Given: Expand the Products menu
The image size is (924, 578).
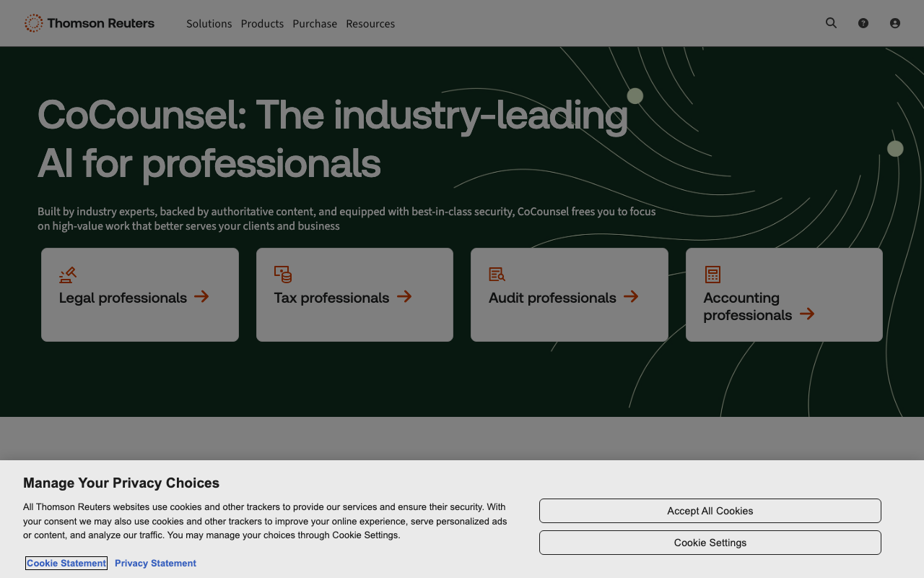Looking at the screenshot, I should click(262, 24).
